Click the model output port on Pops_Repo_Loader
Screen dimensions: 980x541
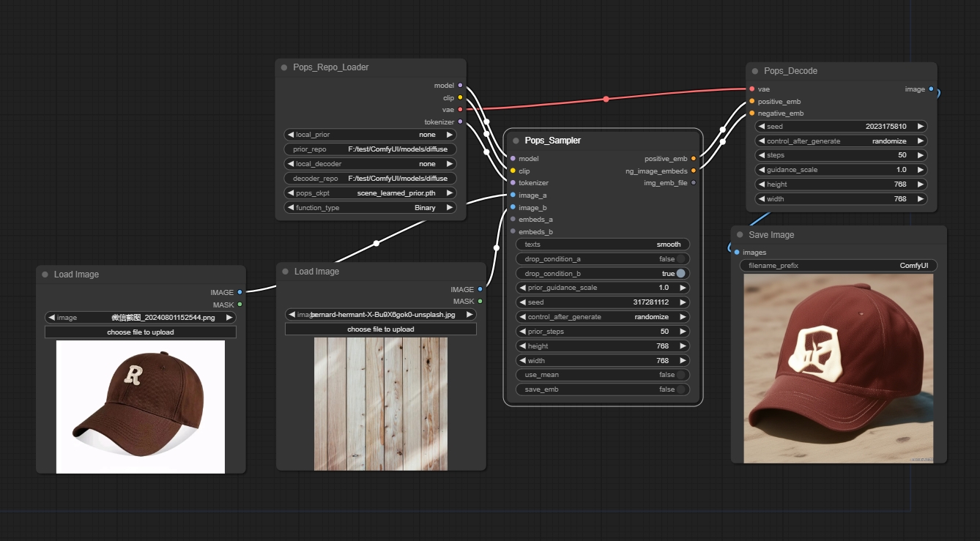460,86
